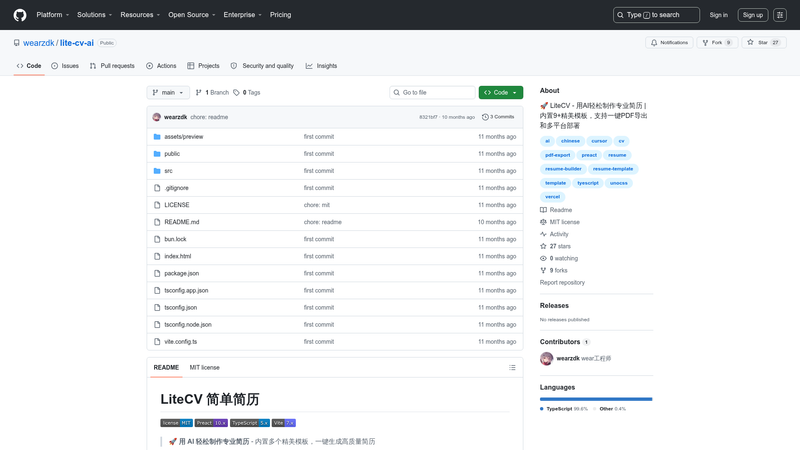Click the Sign up button
This screenshot has height=450, width=800.
click(753, 15)
